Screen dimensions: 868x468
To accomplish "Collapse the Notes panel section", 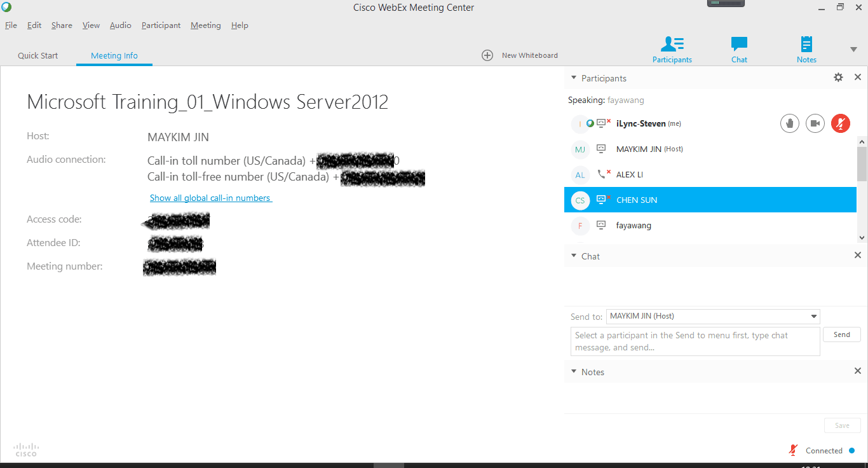I will coord(574,371).
